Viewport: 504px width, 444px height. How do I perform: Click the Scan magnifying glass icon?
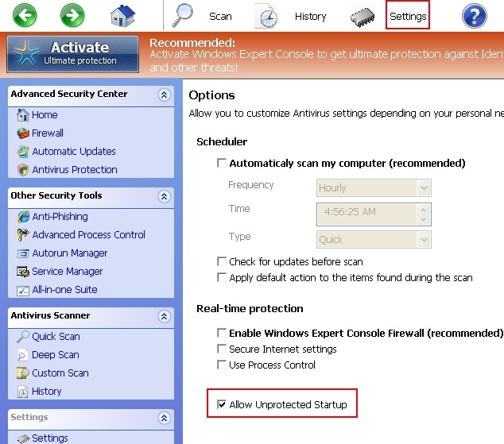[x=184, y=16]
